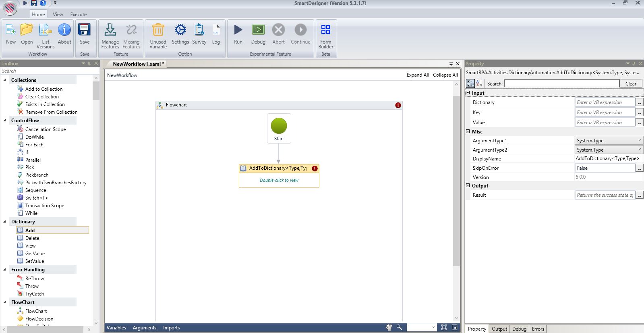Run the workflow with the Run button
This screenshot has width=644, height=333.
pyautogui.click(x=238, y=30)
